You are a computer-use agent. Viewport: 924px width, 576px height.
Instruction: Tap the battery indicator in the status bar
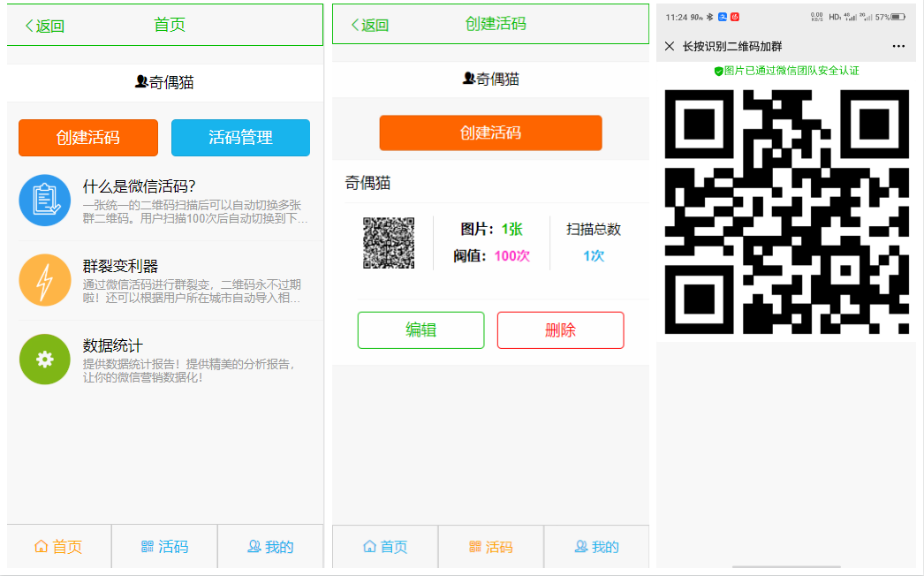(898, 17)
